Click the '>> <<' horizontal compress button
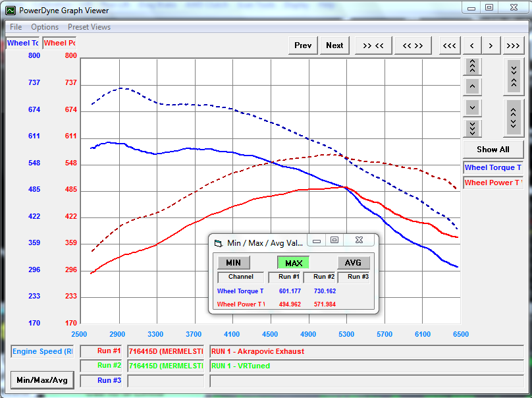 click(x=373, y=45)
